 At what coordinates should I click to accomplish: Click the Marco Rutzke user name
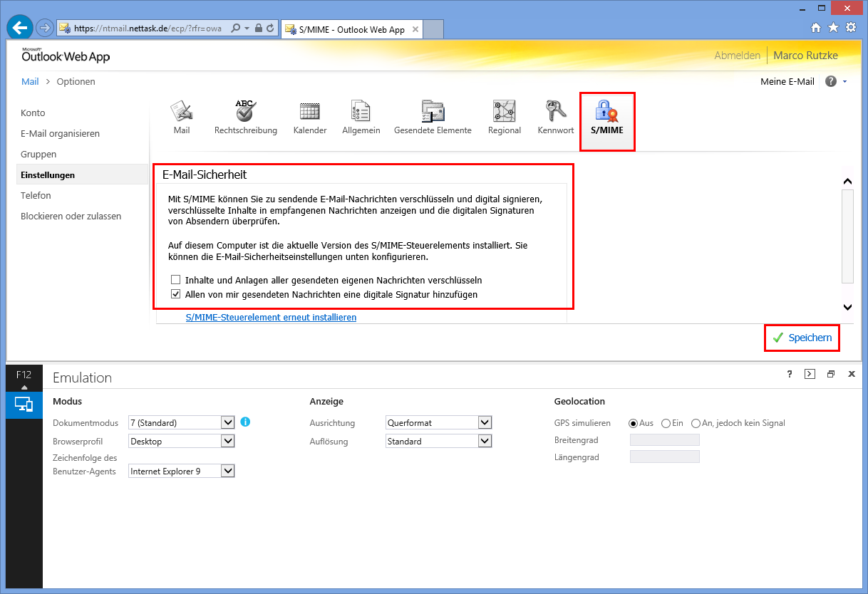[805, 56]
